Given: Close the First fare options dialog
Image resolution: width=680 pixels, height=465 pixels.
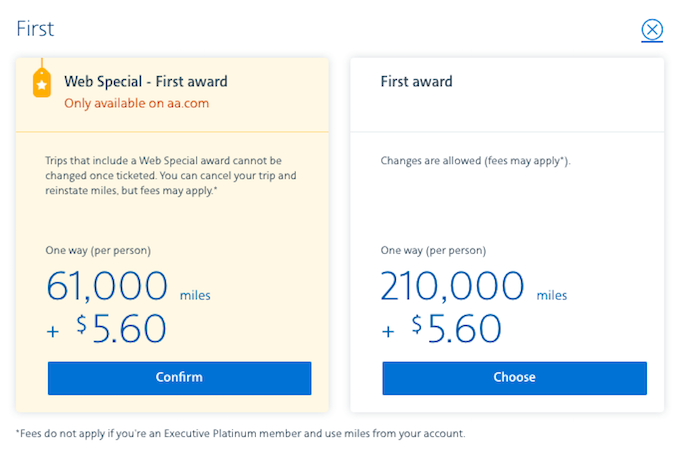Looking at the screenshot, I should point(652,30).
